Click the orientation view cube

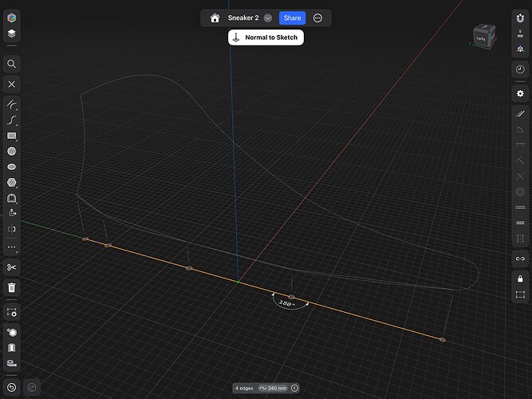point(484,36)
